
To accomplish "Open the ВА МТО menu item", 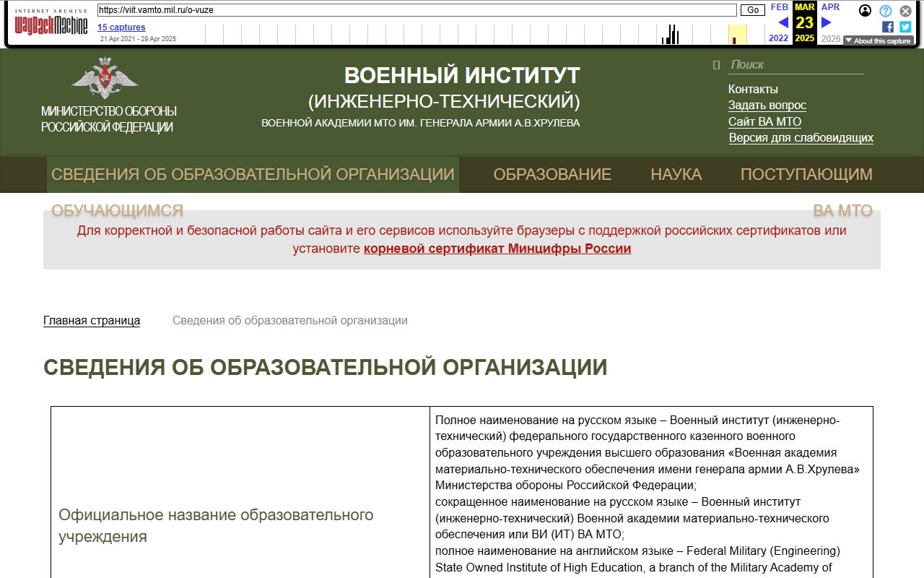I will tap(842, 210).
